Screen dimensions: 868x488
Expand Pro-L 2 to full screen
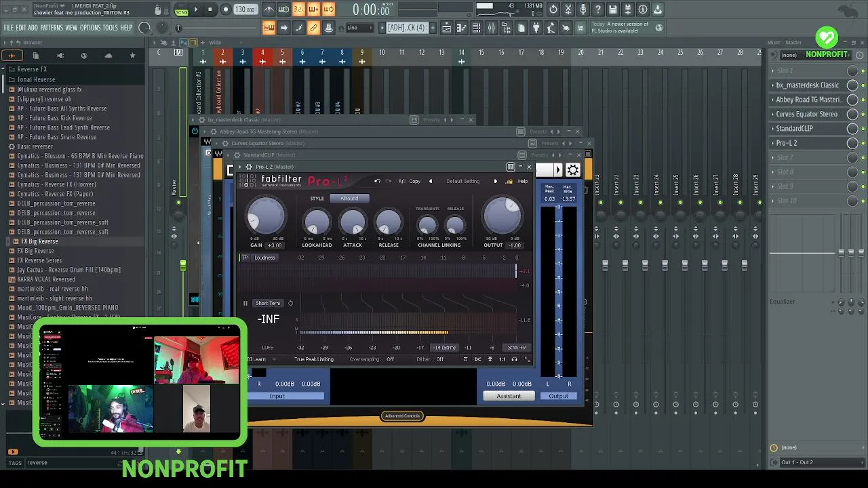(527, 359)
